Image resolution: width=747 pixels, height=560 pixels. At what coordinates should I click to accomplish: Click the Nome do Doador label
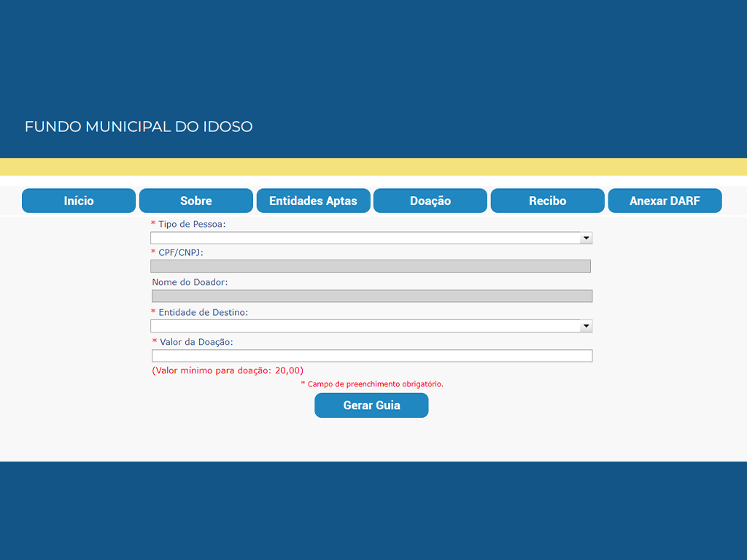click(x=190, y=282)
